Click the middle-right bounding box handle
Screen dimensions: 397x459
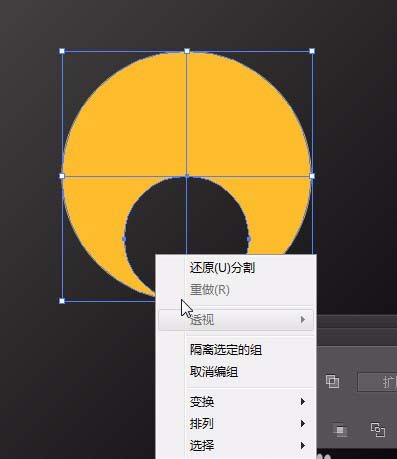coord(312,176)
